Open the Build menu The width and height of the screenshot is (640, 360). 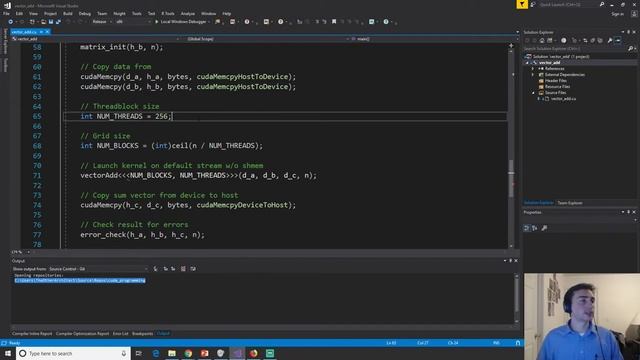point(68,13)
